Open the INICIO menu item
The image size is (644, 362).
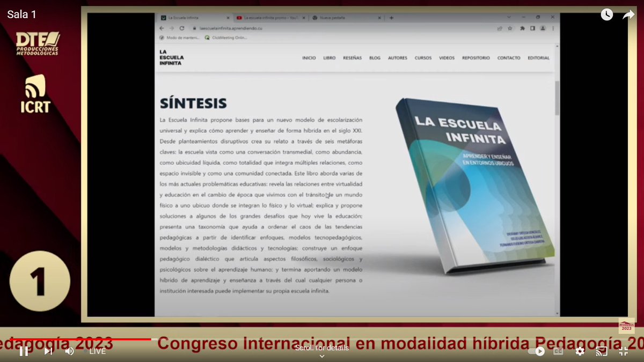pyautogui.click(x=309, y=58)
